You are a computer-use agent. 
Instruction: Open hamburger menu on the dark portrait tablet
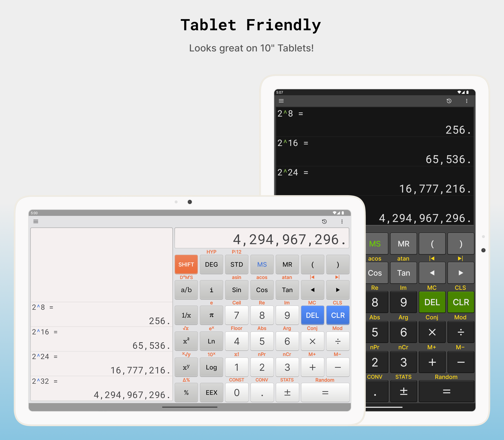click(281, 101)
